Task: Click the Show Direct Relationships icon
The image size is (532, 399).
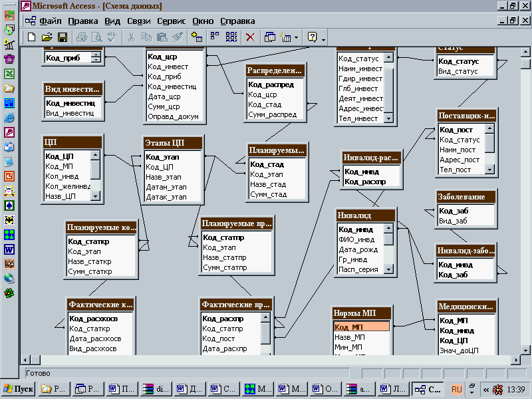Action: coord(214,37)
